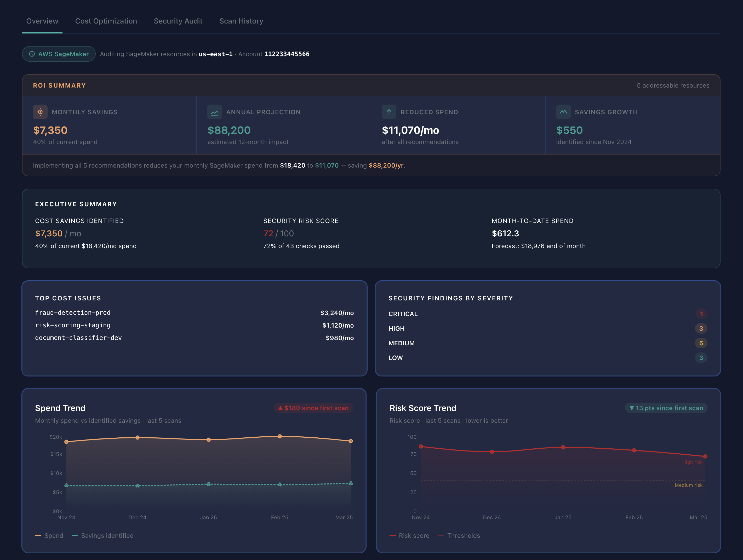Screen dimensions: 743x560
Task: Click the line-chart icon beside Annual Projection
Action: click(x=215, y=112)
